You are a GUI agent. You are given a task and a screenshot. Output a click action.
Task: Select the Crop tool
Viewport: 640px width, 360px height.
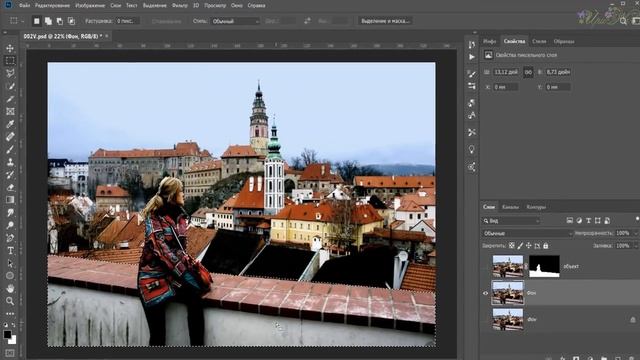coord(10,99)
